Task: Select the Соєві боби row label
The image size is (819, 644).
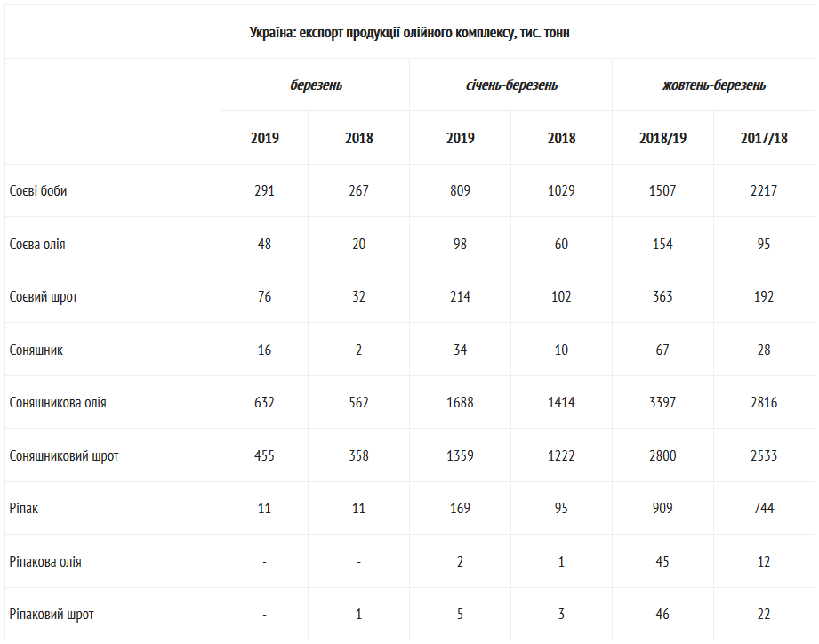Action: (38, 190)
